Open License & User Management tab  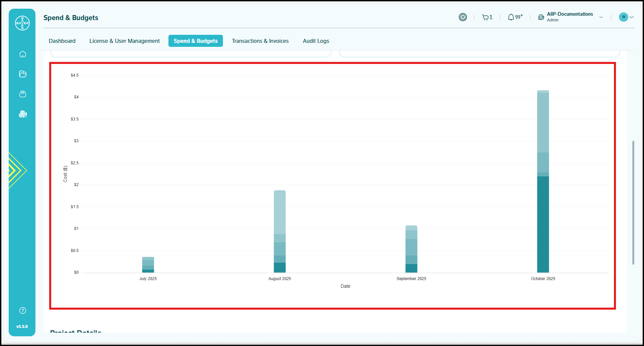click(125, 41)
